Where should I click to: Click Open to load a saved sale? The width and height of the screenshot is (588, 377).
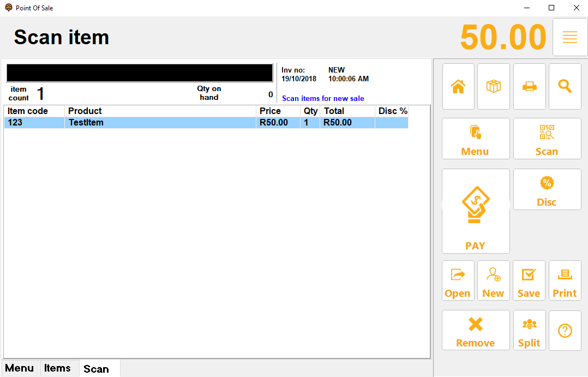458,280
